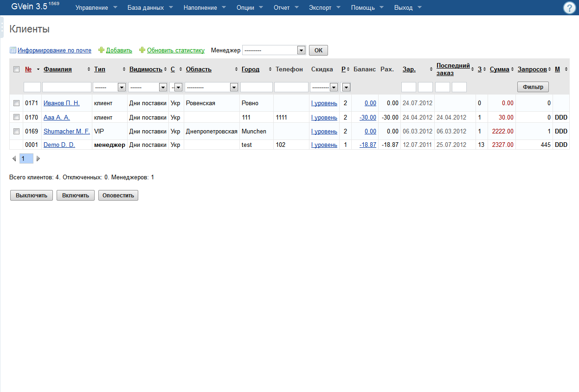Toggle the select-all checkbox in table header
Image resolution: width=579 pixels, height=392 pixels.
(x=17, y=70)
